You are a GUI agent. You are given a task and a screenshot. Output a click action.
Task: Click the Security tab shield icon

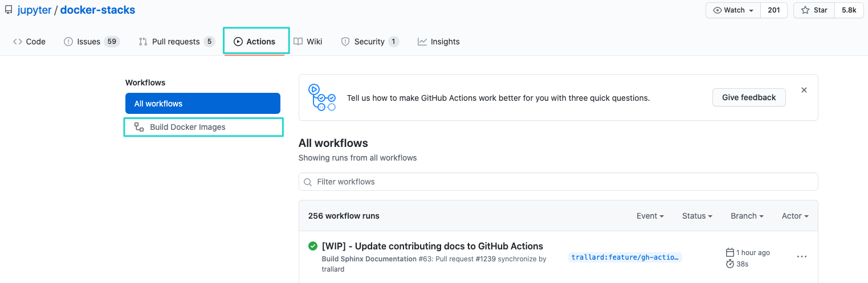click(345, 42)
